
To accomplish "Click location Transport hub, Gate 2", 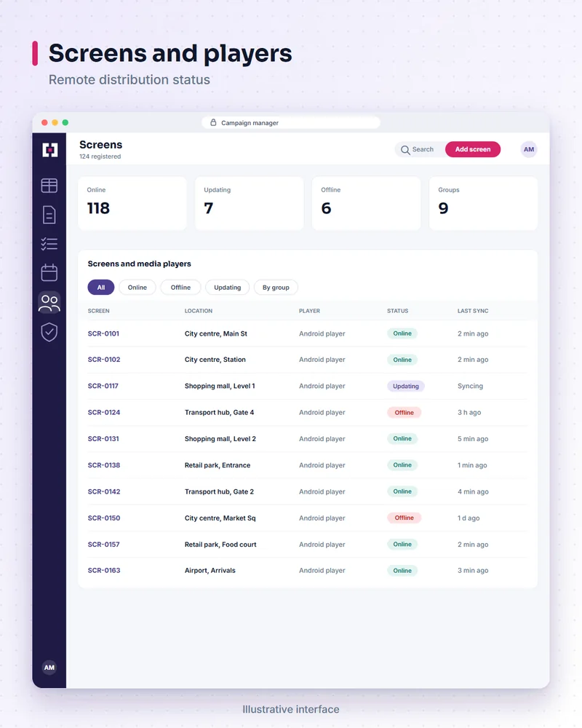I will click(x=220, y=491).
